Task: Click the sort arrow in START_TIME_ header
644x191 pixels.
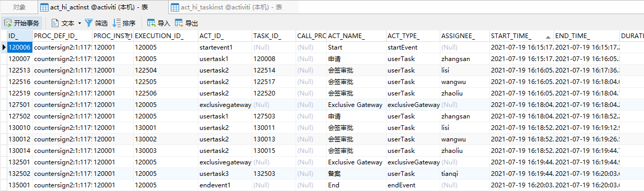Action: click(x=547, y=37)
